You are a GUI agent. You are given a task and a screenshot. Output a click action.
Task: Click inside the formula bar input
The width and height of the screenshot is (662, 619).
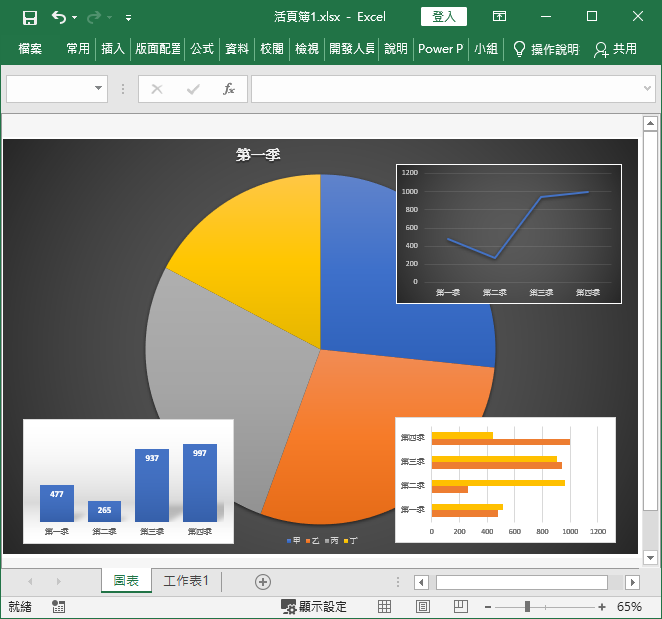(446, 89)
